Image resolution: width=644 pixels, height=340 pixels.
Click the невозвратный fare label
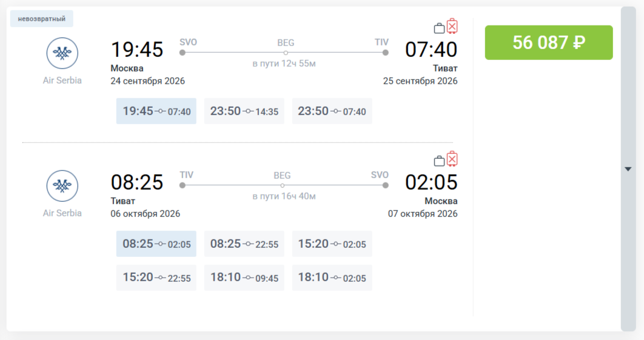pos(41,19)
